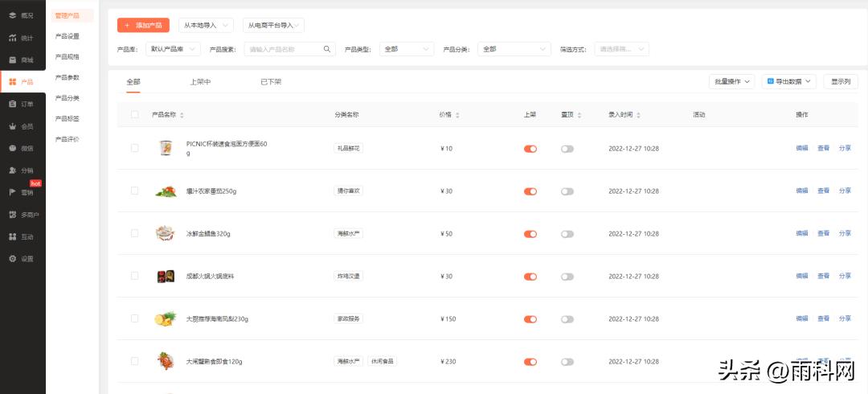Check the box for 冰鲜金鲳鱼320g row
868x394 pixels.
click(134, 233)
